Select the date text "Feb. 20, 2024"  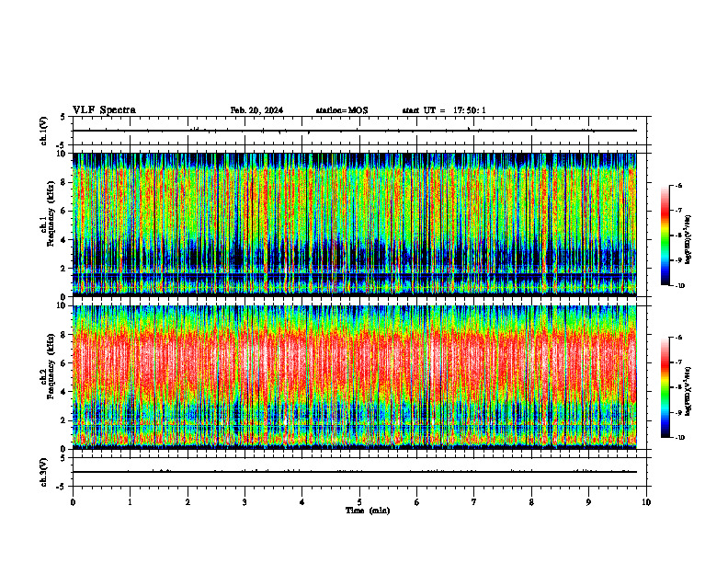coord(256,110)
